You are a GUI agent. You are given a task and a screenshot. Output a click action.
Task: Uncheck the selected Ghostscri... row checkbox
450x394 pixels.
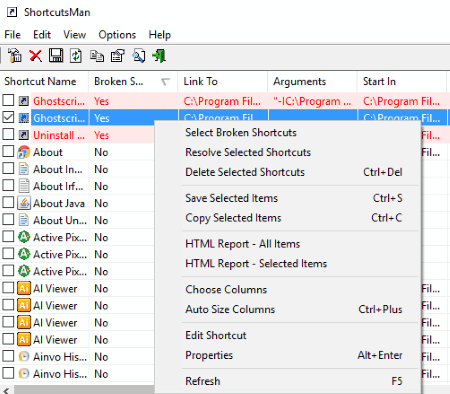pyautogui.click(x=8, y=117)
